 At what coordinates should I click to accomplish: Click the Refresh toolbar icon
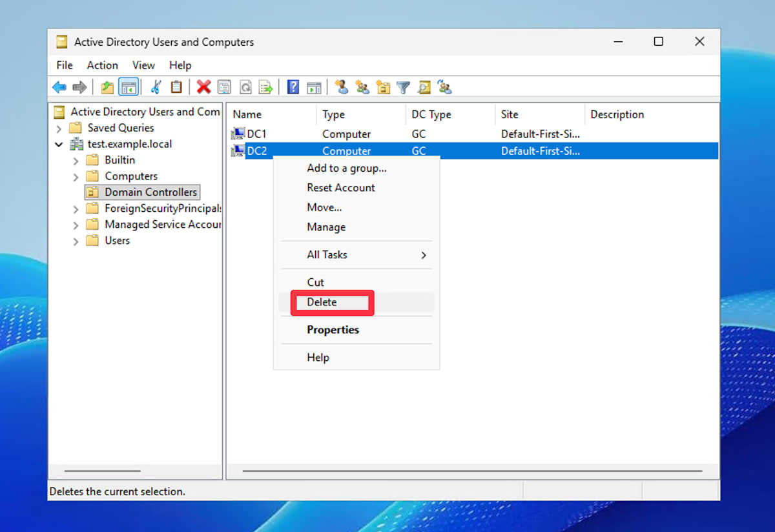(x=245, y=87)
